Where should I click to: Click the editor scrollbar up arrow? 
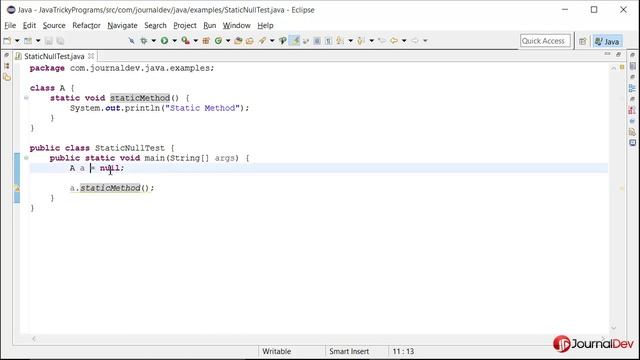point(613,68)
